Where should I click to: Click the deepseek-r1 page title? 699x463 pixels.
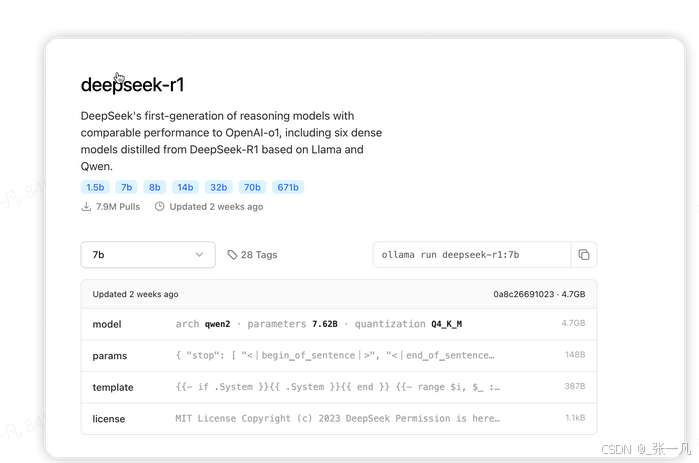132,85
